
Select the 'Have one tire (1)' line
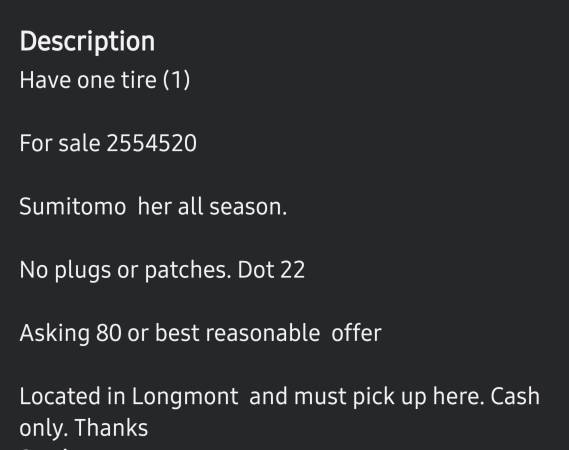click(x=105, y=80)
